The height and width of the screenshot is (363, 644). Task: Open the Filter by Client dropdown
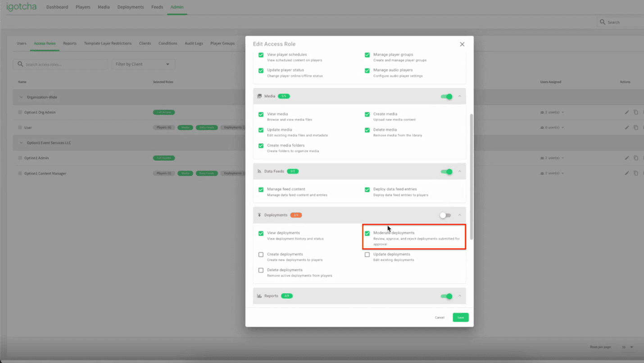click(x=143, y=64)
